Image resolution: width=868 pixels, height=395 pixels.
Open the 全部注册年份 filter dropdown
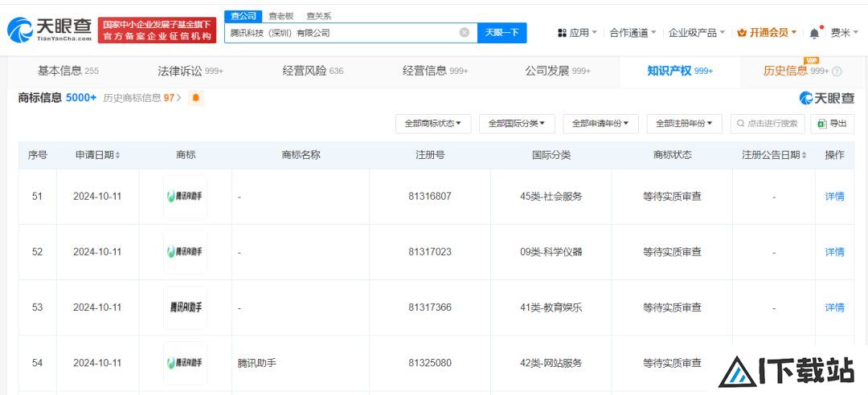click(684, 124)
